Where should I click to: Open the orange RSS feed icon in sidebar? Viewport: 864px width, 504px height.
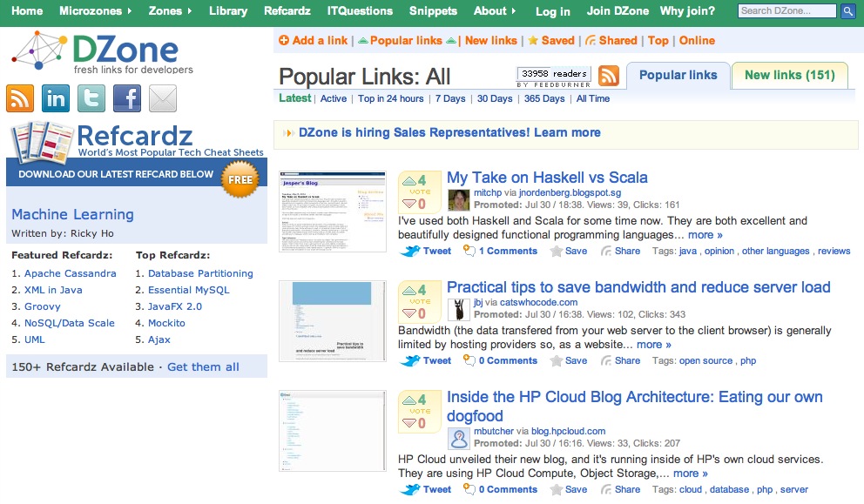(20, 98)
